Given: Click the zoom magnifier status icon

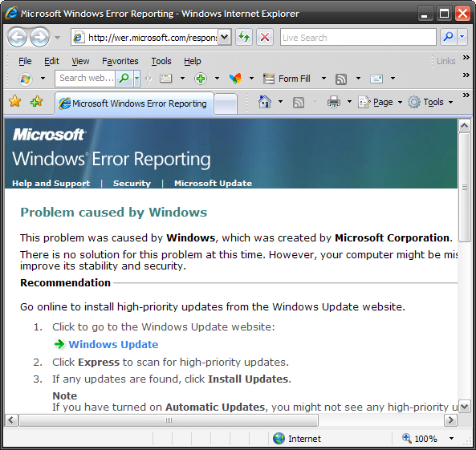Looking at the screenshot, I should point(407,438).
